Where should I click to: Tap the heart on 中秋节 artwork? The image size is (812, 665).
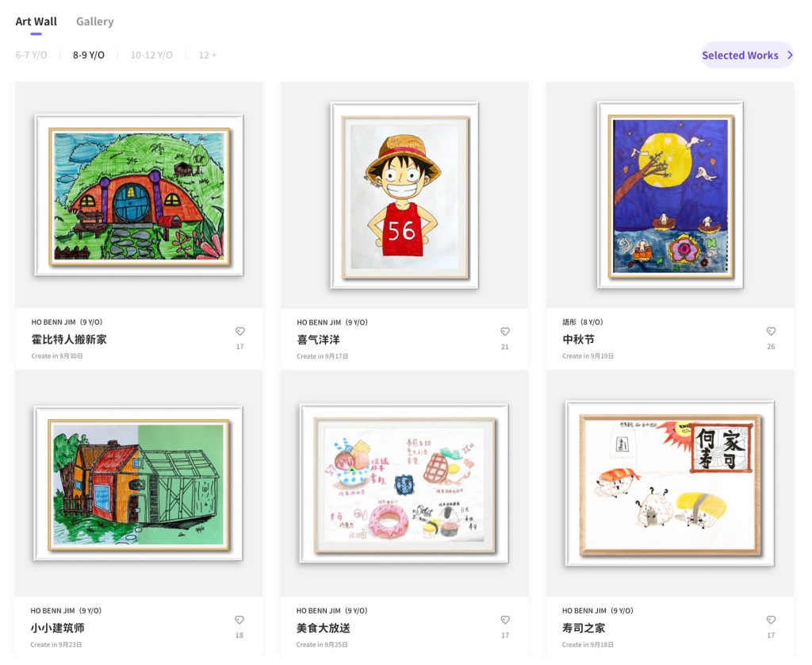(771, 331)
